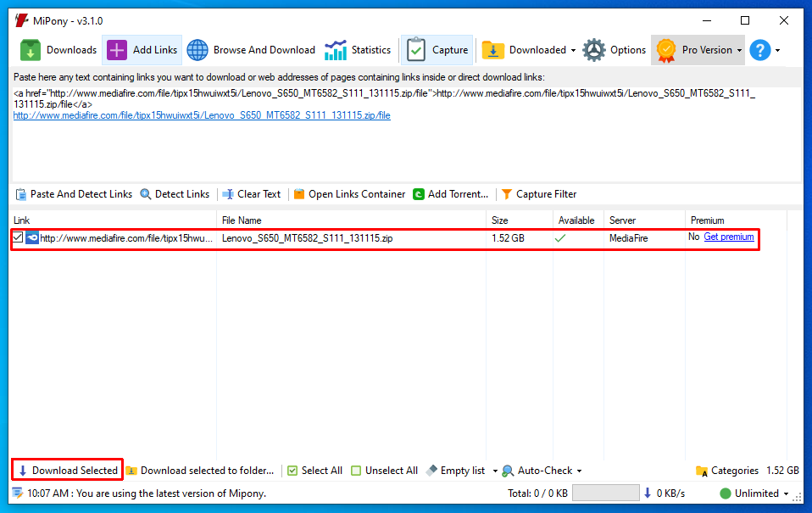
Task: Click inside the link text at the a href line
Action: pyautogui.click(x=384, y=94)
